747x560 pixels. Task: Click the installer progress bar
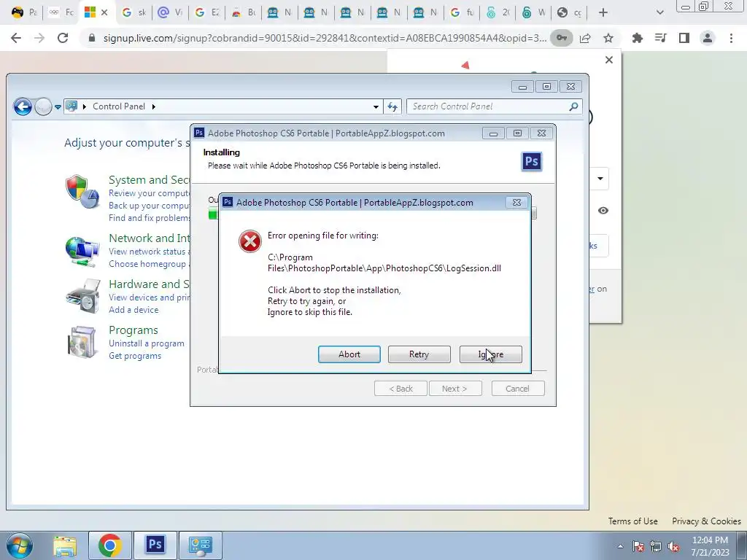tap(212, 214)
